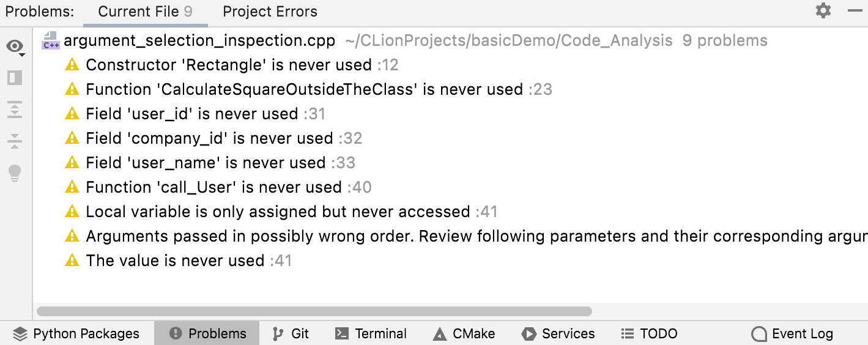Open the eye view options dropdown
Screen dimensions: 868x345
(15, 47)
